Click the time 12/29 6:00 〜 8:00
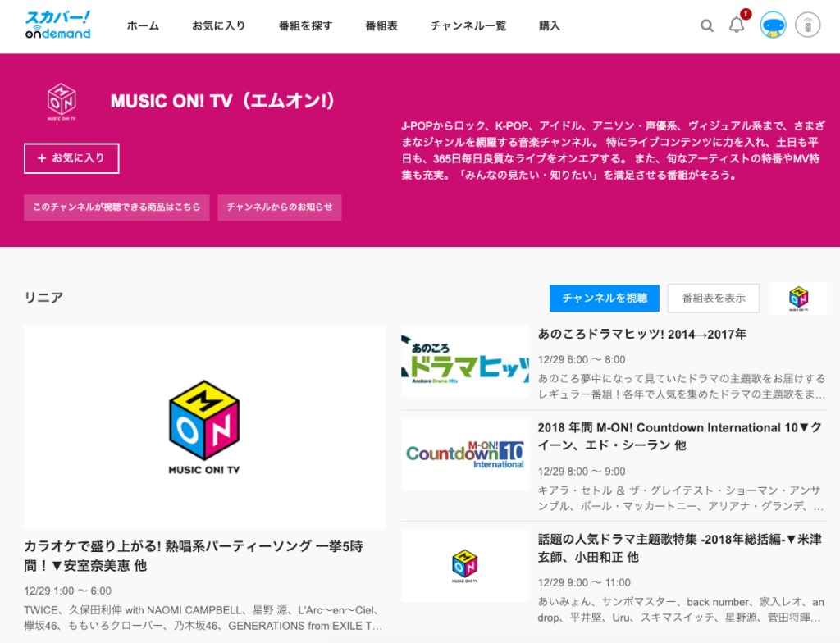Image resolution: width=840 pixels, height=643 pixels. [582, 359]
